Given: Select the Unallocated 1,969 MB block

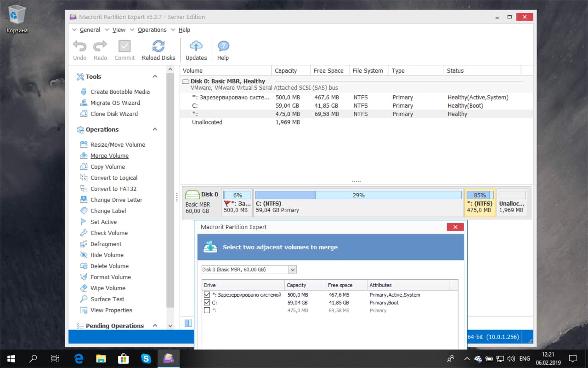Looking at the screenshot, I should pyautogui.click(x=512, y=202).
